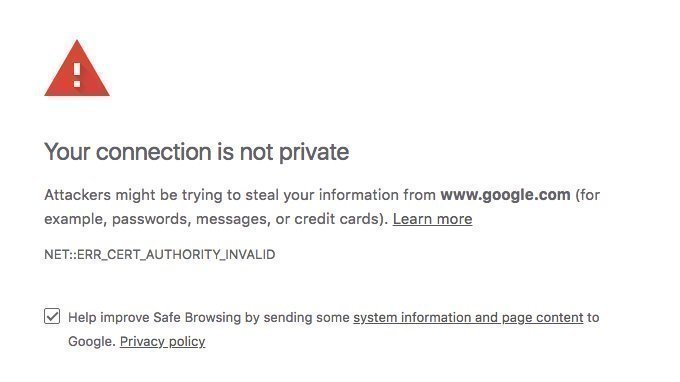
Task: Click the Attackers might be trying warning sentence
Action: coord(322,207)
